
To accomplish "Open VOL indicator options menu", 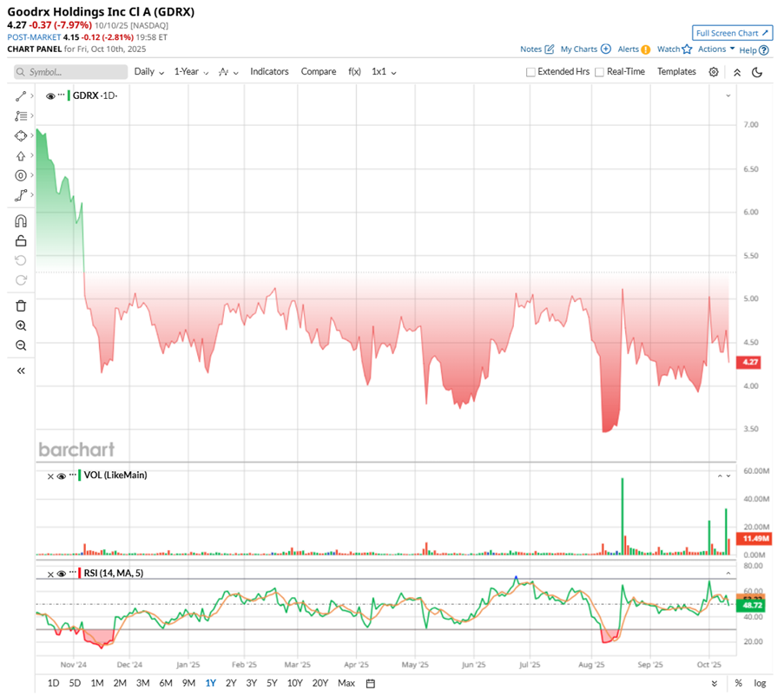I will [73, 474].
